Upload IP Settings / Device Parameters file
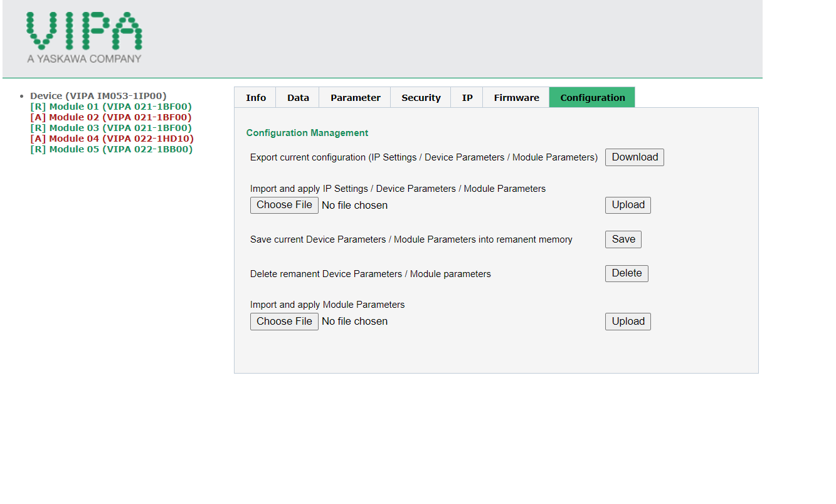This screenshot has width=836, height=504. coord(628,205)
